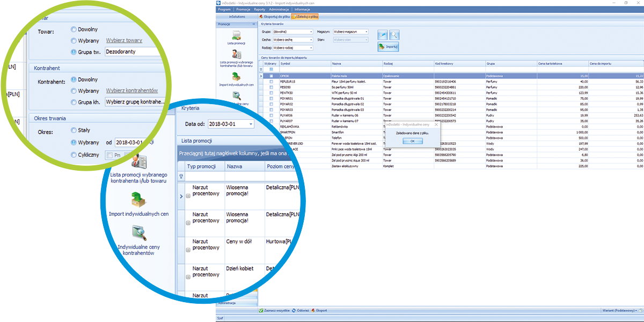Open the Magazyn dropdown

367,32
